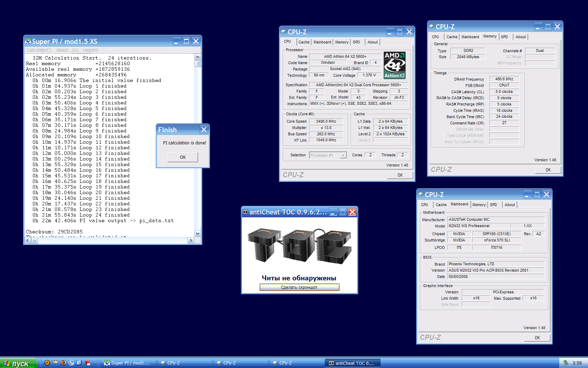Switch to CPU tab in memory-timings CPU-Z window
This screenshot has width=588, height=368.
click(x=435, y=37)
